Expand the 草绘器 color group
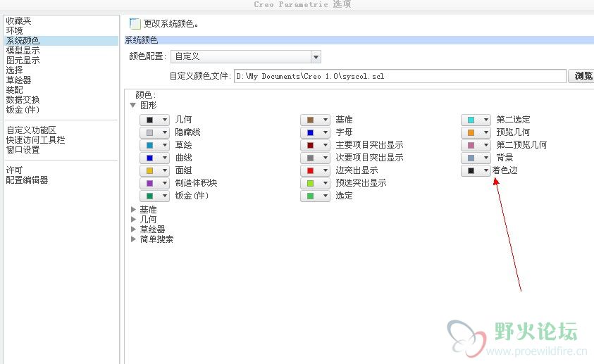Viewport: 594px width, 364px height. click(133, 229)
